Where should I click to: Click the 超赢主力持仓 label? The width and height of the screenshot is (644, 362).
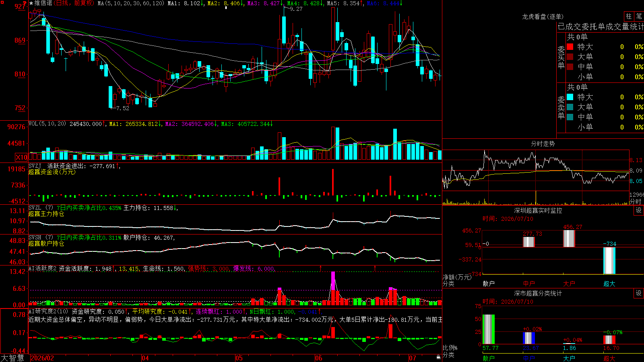pos(46,214)
